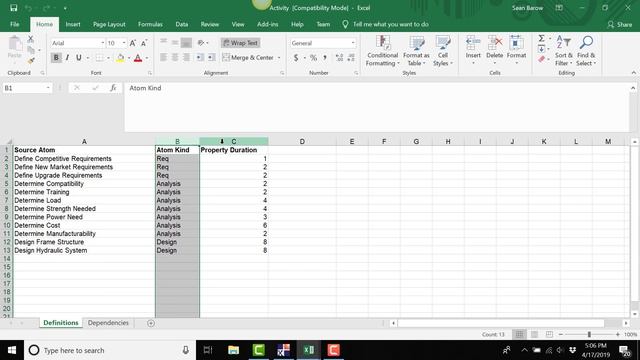
Task: Click the Fill Color yellow swatch
Action: coord(120,58)
